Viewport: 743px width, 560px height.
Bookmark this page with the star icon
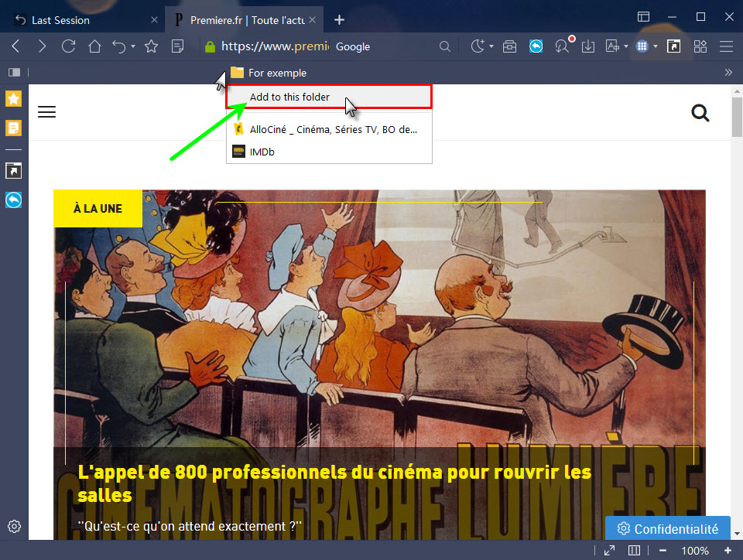[x=151, y=46]
